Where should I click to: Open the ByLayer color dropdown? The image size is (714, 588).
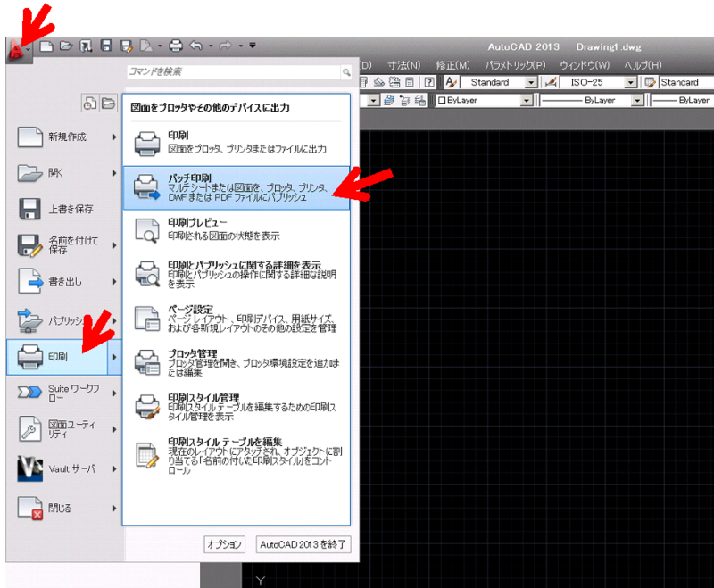pyautogui.click(x=527, y=100)
